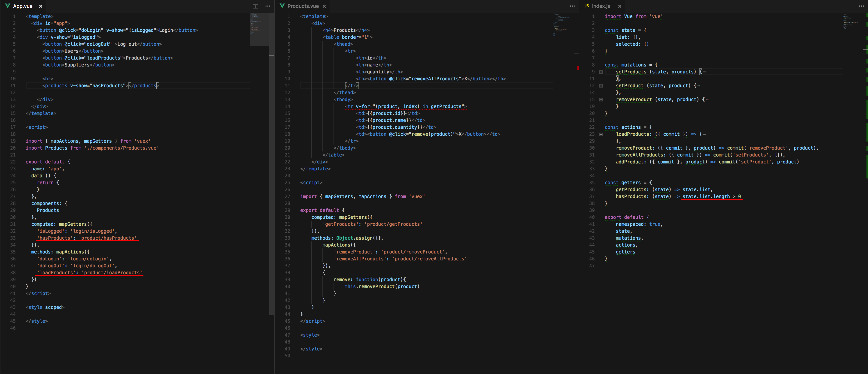The height and width of the screenshot is (374, 868).
Task: Open more actions menu for Products.vue editor
Action: [572, 6]
